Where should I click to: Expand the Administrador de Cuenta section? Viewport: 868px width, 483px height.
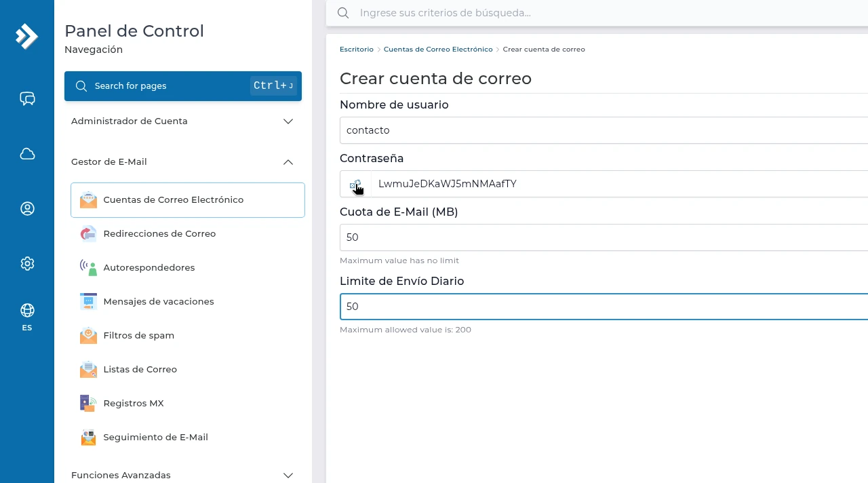[183, 121]
